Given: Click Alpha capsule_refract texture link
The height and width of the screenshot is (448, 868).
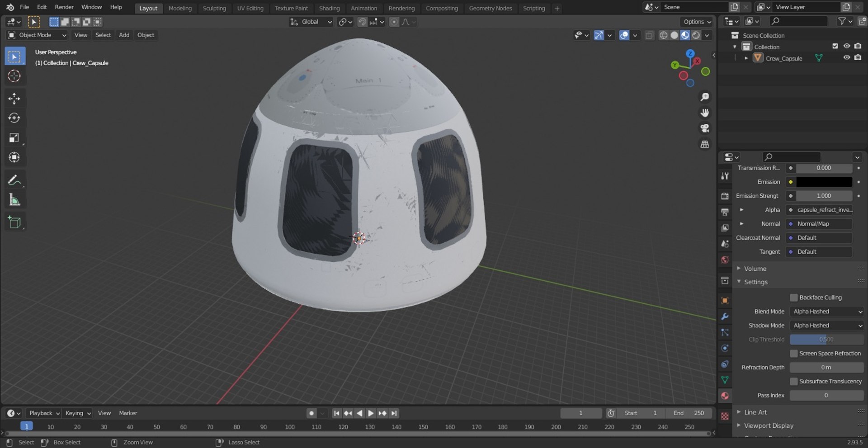Looking at the screenshot, I should (820, 210).
